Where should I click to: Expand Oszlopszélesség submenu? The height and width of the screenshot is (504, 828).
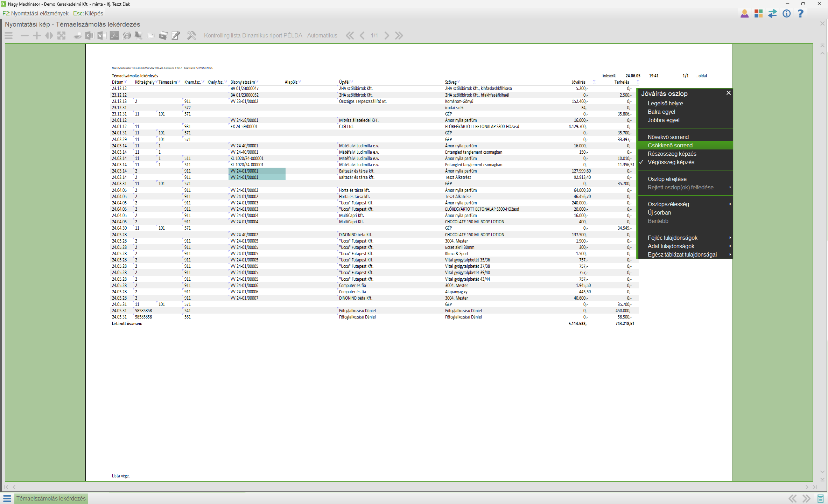pyautogui.click(x=668, y=204)
